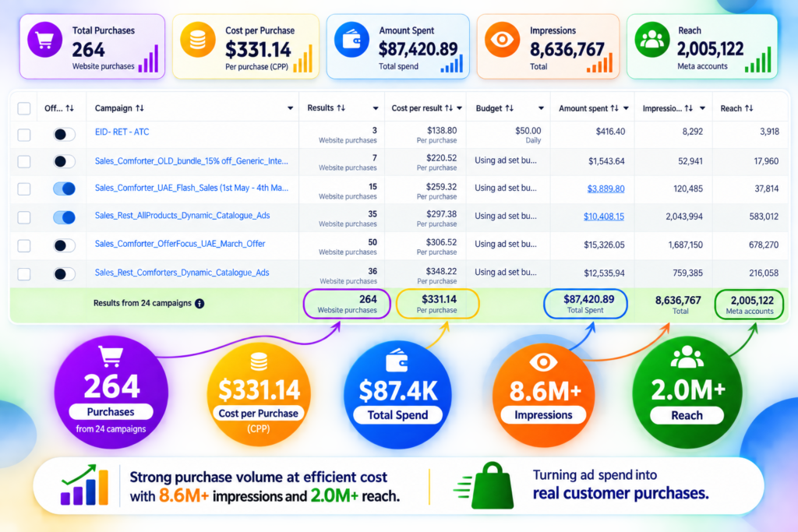Image resolution: width=798 pixels, height=532 pixels.
Task: Click the sort arrows next to Campaign header
Action: (x=140, y=108)
